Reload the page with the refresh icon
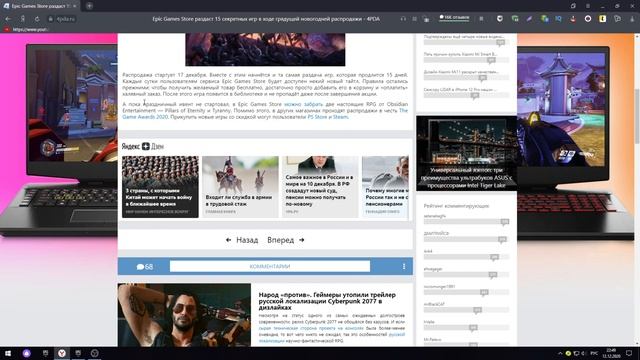This screenshot has width=640, height=360. (37, 19)
